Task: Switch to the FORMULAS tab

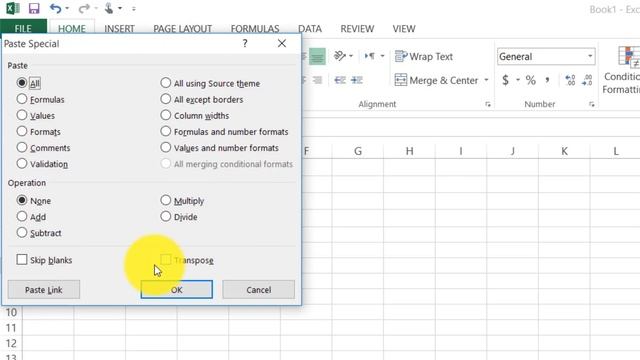Action: click(255, 29)
